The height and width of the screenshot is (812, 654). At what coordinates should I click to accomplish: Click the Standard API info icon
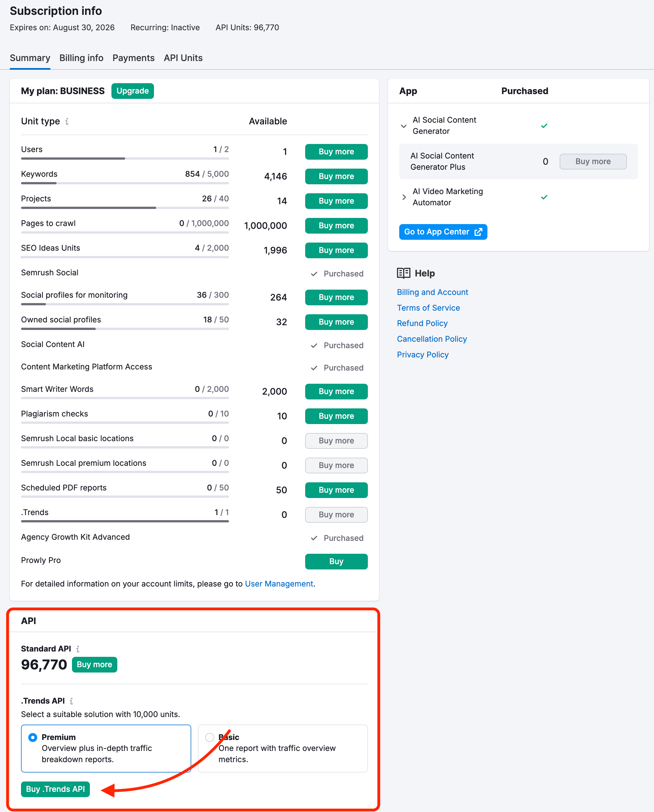tap(78, 649)
